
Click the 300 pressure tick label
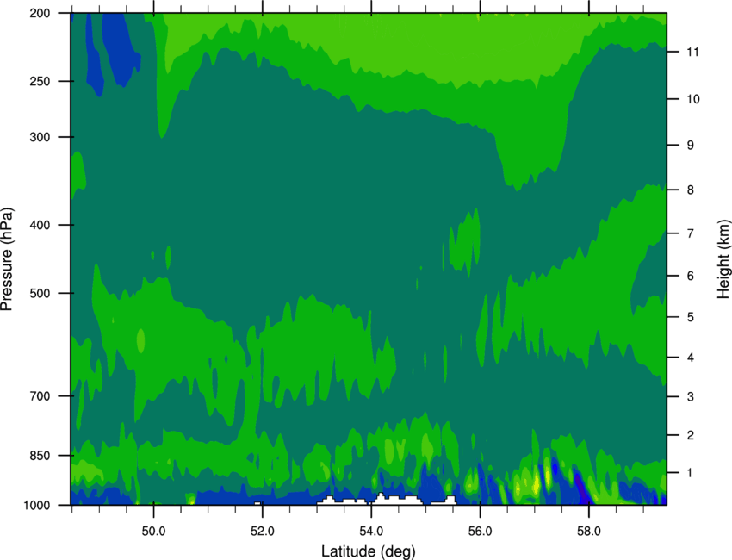[40, 137]
